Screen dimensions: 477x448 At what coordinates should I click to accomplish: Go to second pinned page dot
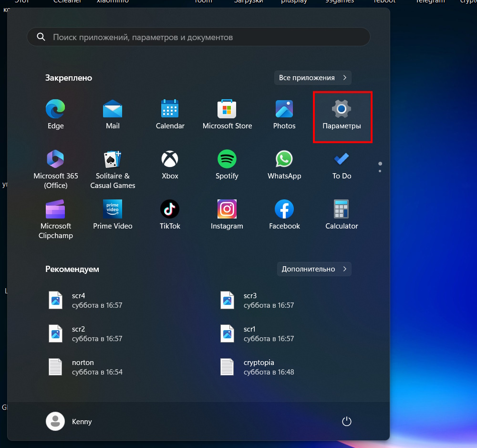(380, 171)
